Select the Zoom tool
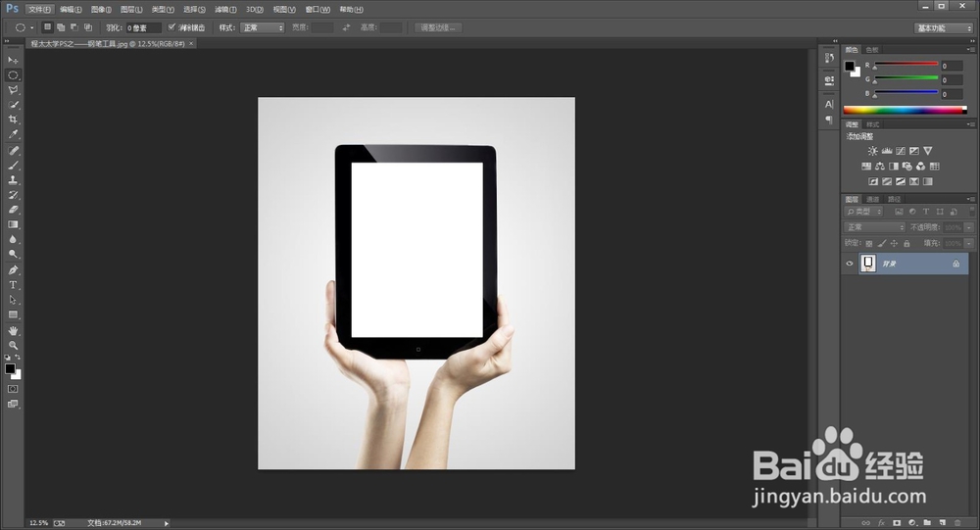The height and width of the screenshot is (530, 980). click(x=13, y=345)
